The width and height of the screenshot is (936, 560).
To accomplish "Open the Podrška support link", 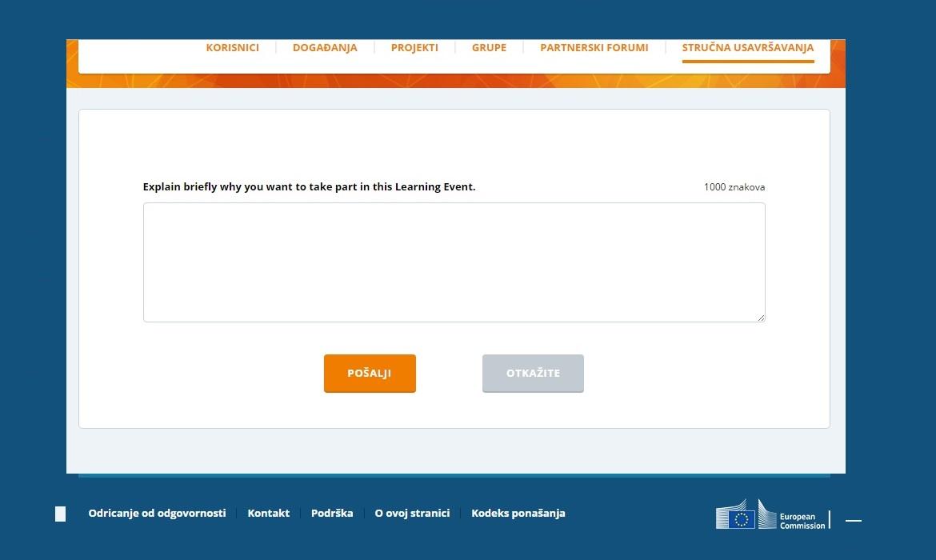I will pos(332,514).
